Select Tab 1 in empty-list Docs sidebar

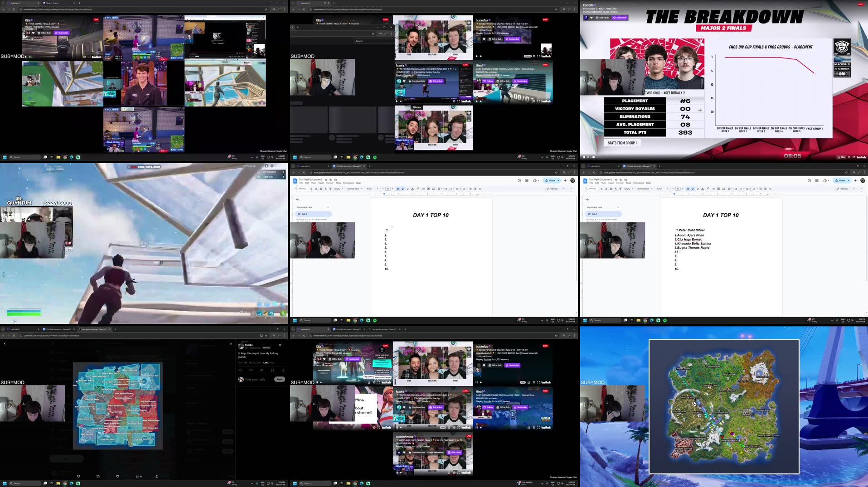tap(313, 214)
